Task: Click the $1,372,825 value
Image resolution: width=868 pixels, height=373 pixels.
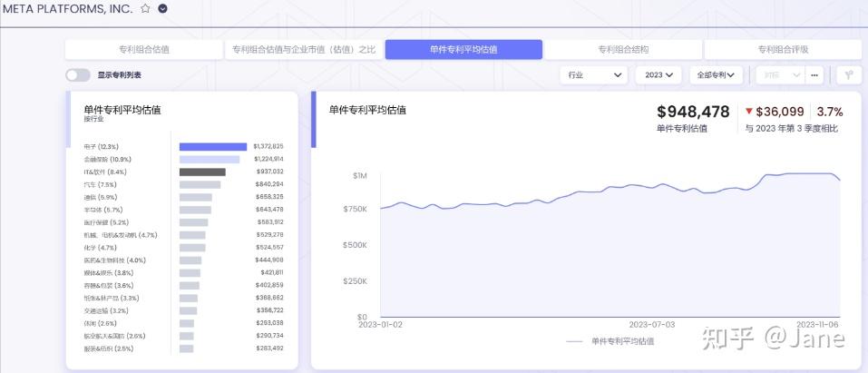Action: [268, 147]
